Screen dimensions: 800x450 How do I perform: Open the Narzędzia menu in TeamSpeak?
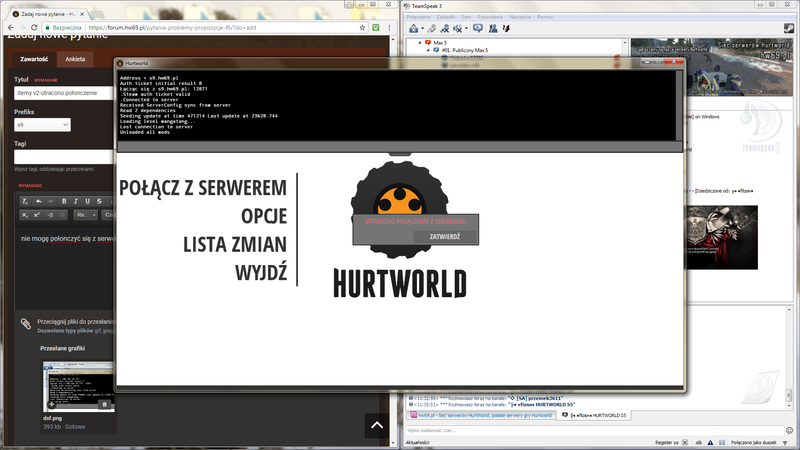point(520,17)
